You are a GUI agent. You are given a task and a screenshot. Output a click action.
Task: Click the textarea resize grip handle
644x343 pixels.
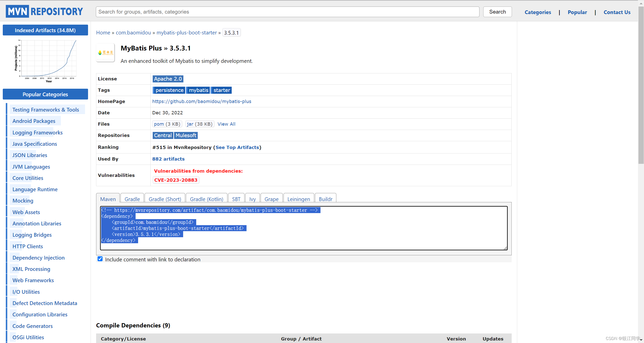click(x=505, y=248)
